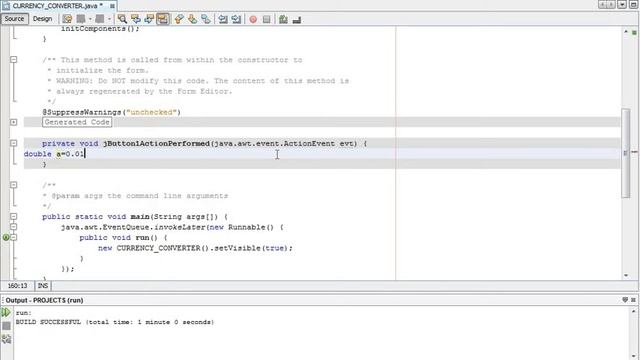The image size is (640, 360).
Task: Collapse the @param args comment fold
Action: click(13, 185)
